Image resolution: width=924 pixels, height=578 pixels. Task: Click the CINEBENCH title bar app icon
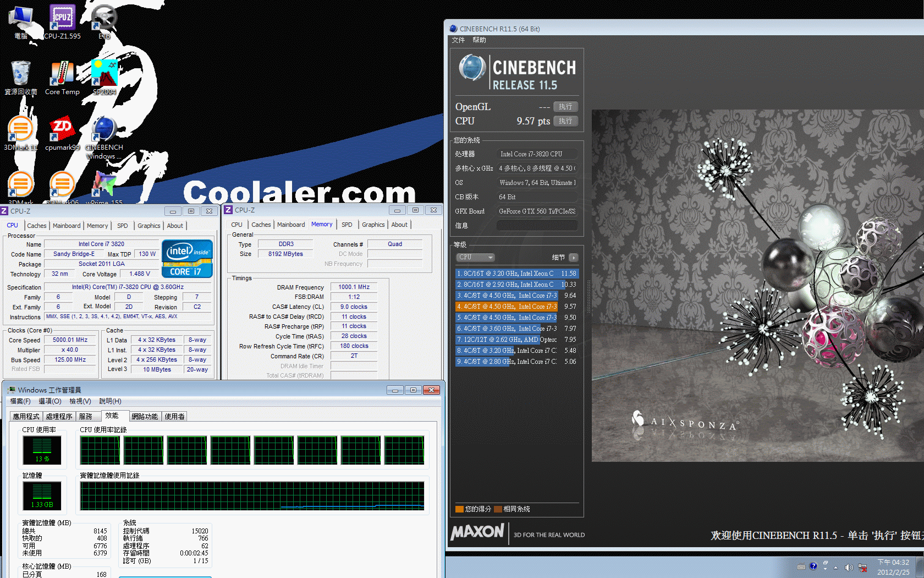tap(453, 29)
